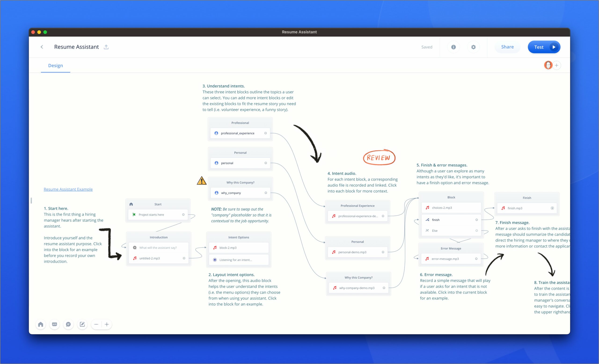599x364 pixels.
Task: Expand the Professional Experience block
Action: point(358,206)
